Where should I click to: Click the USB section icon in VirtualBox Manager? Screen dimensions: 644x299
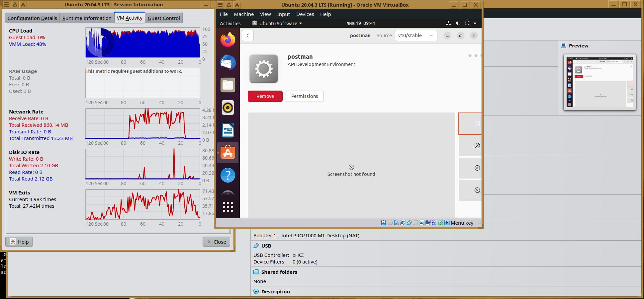(x=256, y=246)
